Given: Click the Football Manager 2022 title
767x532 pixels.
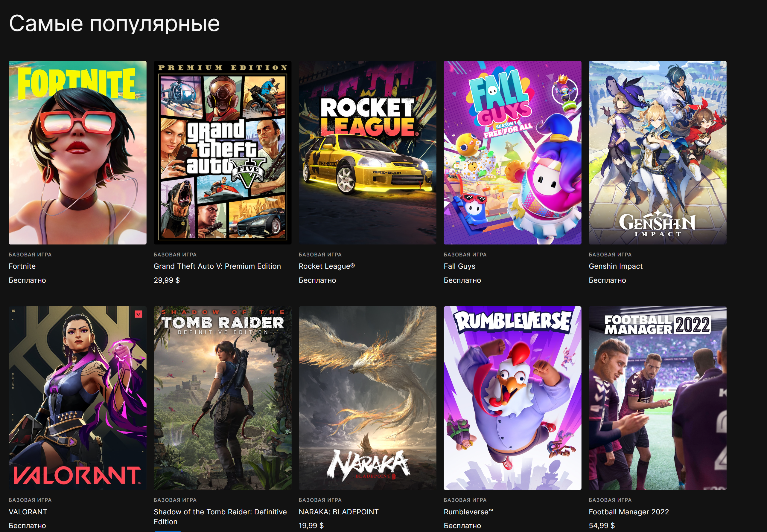Looking at the screenshot, I should point(628,512).
